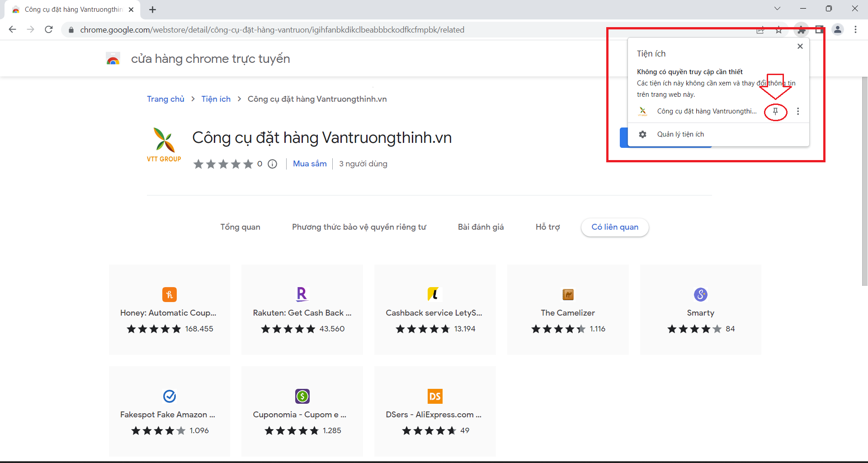This screenshot has height=463, width=868.
Task: Click the Rakuten rating count 43.560
Action: (332, 329)
